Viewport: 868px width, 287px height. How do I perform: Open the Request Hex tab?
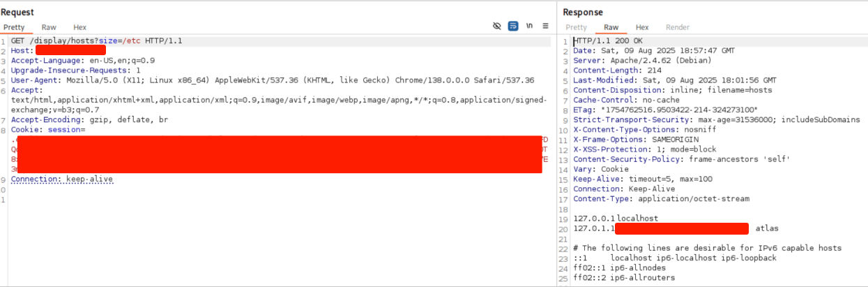pos(79,27)
